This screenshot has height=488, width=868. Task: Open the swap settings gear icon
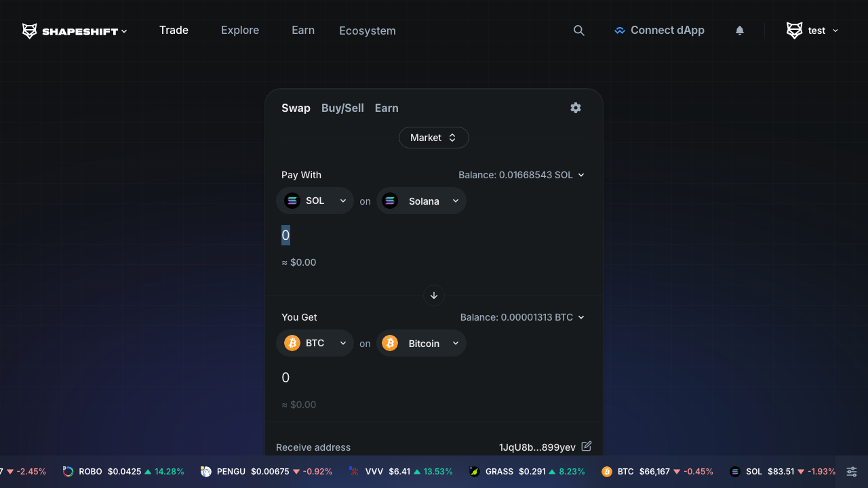[575, 108]
